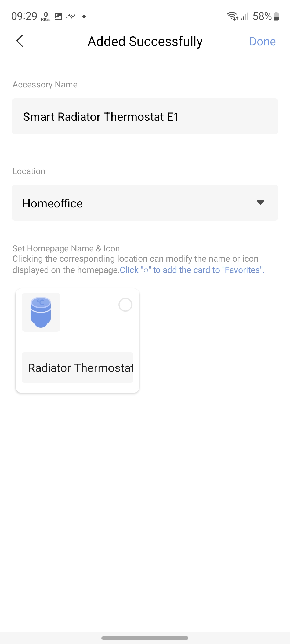Tap the back arrow icon
This screenshot has height=644, width=290.
click(20, 41)
